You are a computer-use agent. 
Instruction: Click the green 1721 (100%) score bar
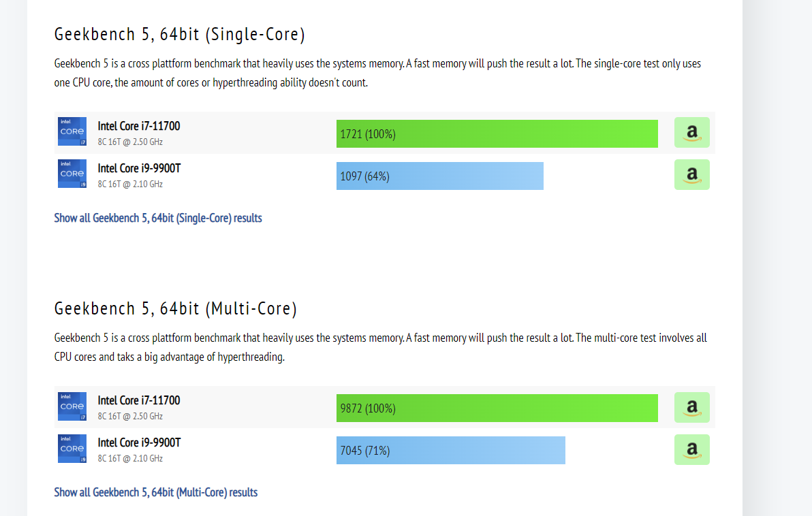pyautogui.click(x=497, y=134)
